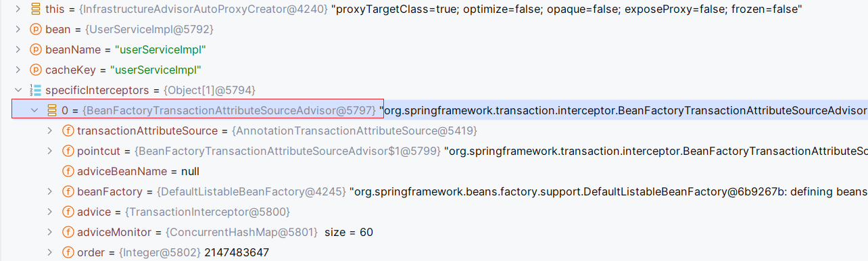Click the field icon next to beanFactory
Screen dimensions: 868x261
click(68, 191)
